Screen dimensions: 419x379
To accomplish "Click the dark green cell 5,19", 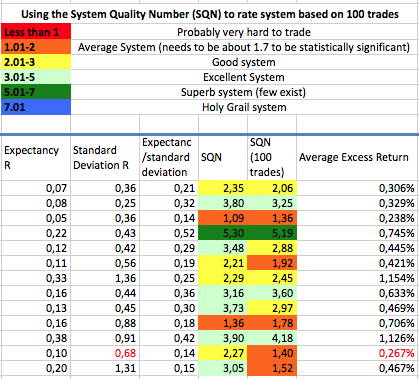I will tap(272, 233).
